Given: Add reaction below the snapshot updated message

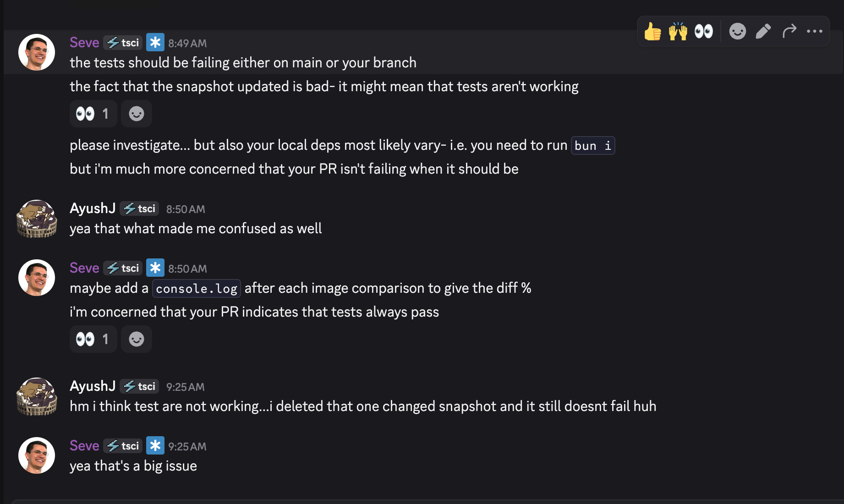Looking at the screenshot, I should coord(137,114).
